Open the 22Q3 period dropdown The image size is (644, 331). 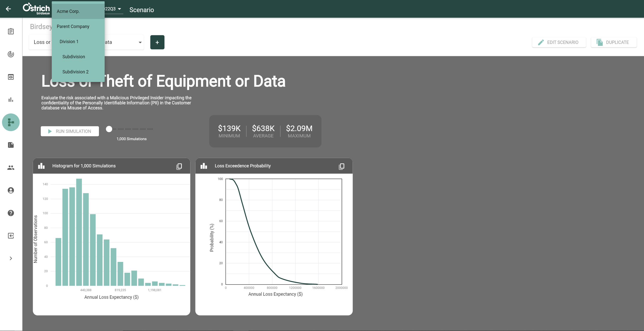click(114, 9)
